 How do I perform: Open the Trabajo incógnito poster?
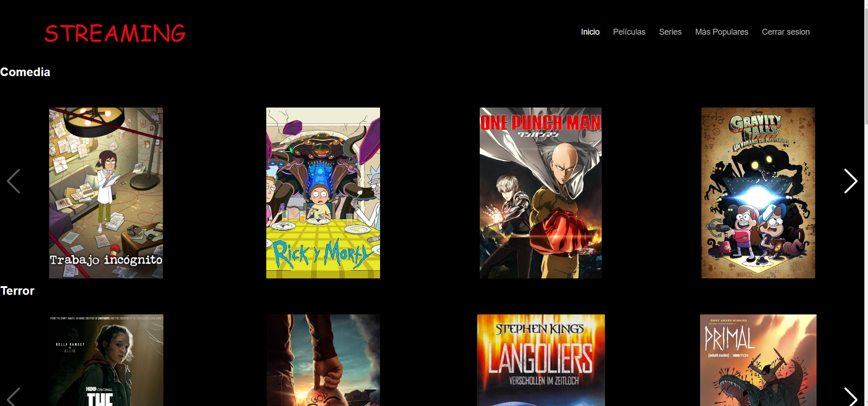point(106,193)
